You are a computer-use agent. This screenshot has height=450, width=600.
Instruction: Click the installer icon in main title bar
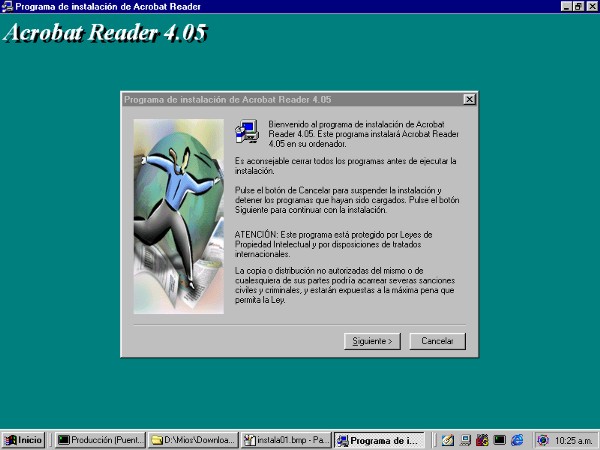tap(7, 6)
